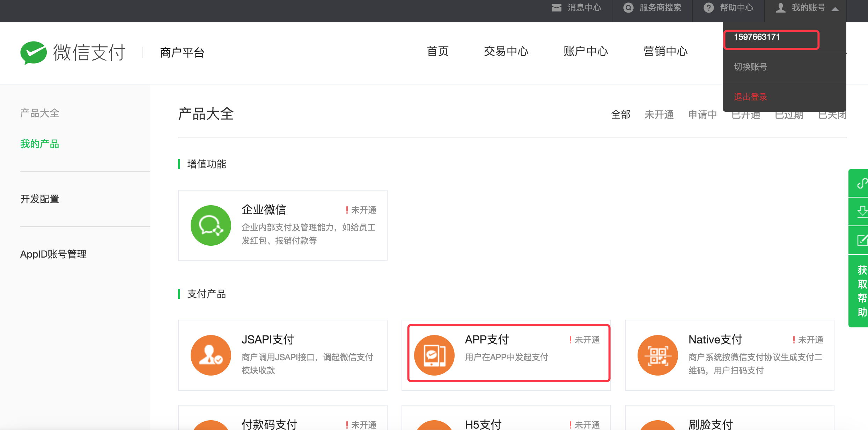The image size is (868, 430).
Task: Click the 获取帮助 green side button
Action: 861,290
